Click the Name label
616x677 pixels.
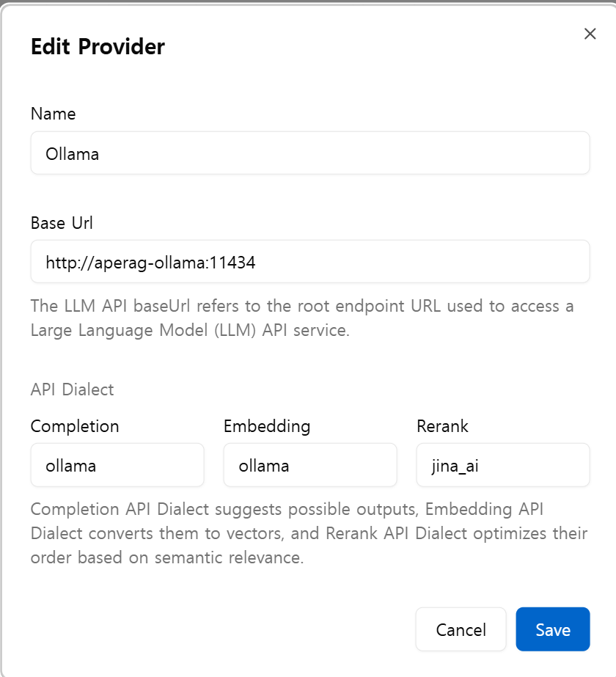[x=53, y=114]
